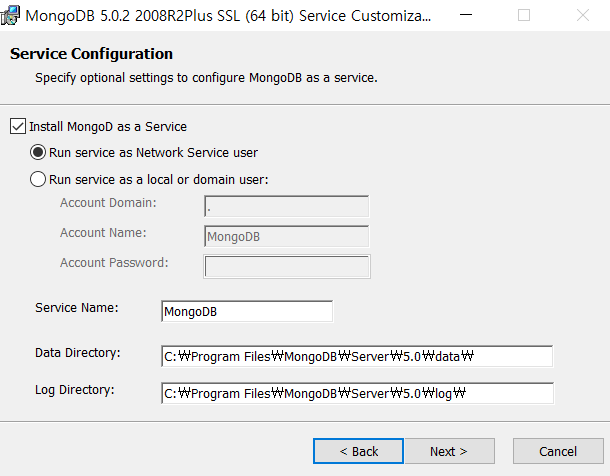The width and height of the screenshot is (610, 476).
Task: Click the Service Configuration heading
Action: 91,54
